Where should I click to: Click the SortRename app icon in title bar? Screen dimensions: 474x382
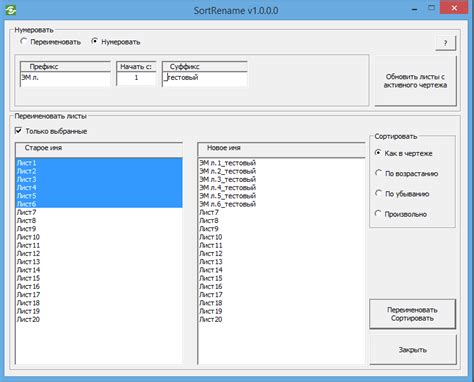click(11, 10)
